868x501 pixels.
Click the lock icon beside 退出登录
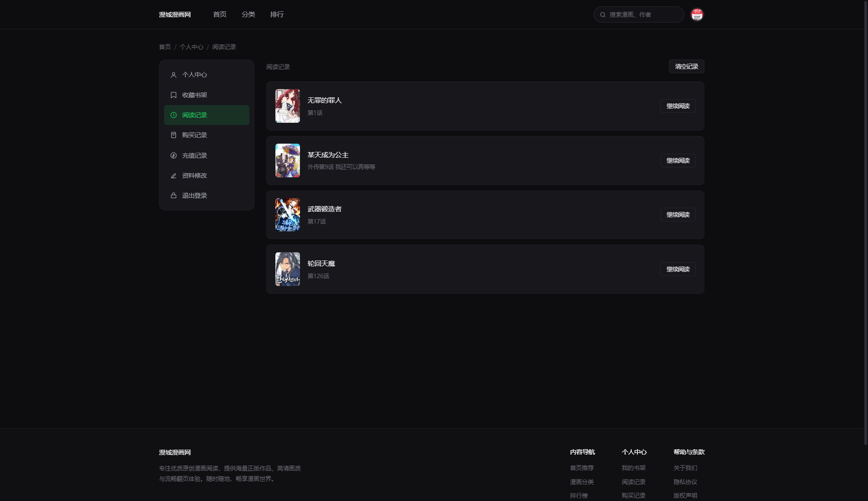(x=173, y=195)
